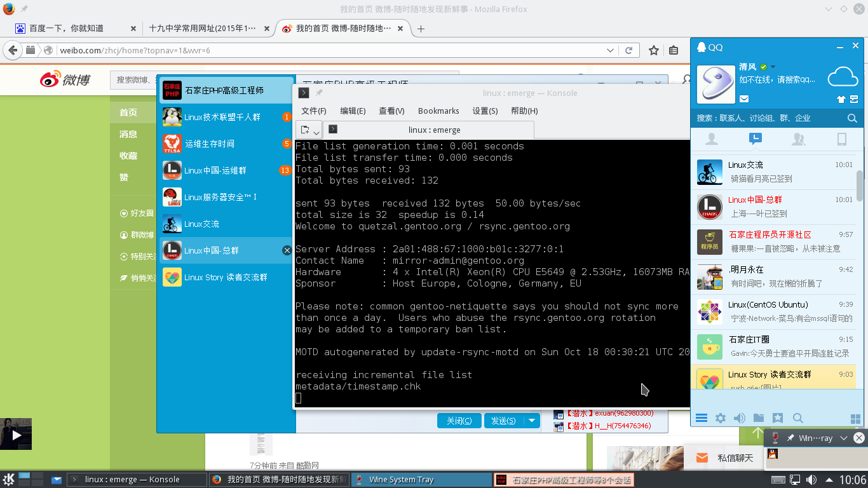
Task: Expand QQ online status dropdown arrow
Action: pos(773,67)
